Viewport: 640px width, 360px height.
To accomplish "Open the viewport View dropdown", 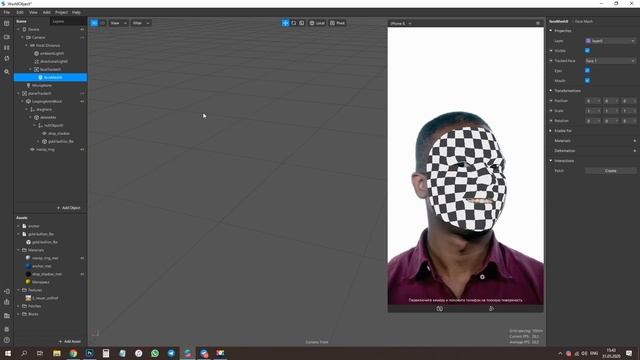I will point(118,23).
